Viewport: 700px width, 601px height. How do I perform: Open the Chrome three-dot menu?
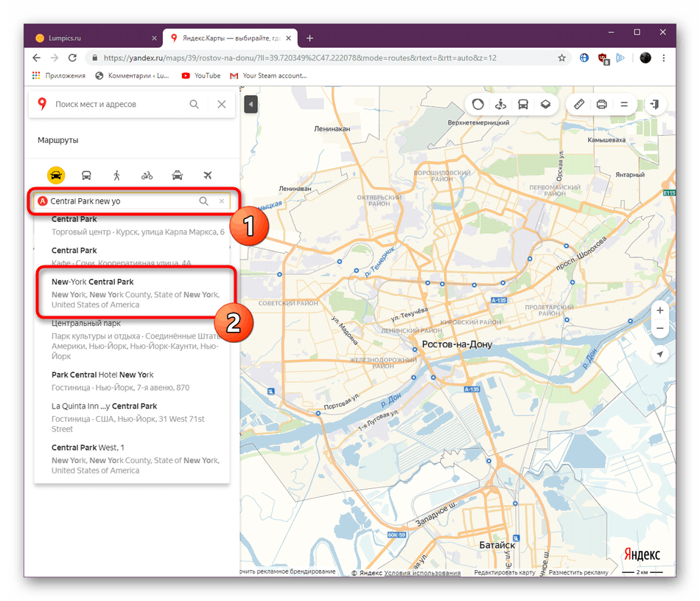664,58
